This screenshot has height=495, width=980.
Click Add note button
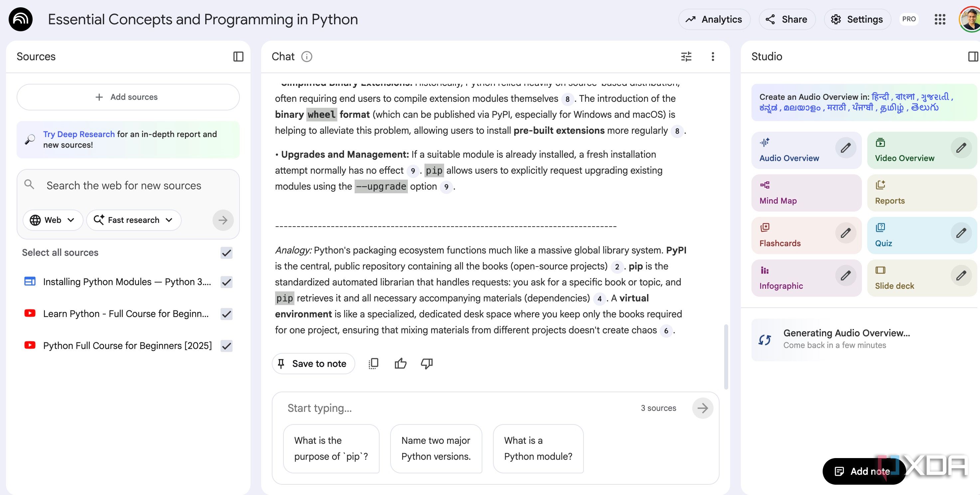864,471
